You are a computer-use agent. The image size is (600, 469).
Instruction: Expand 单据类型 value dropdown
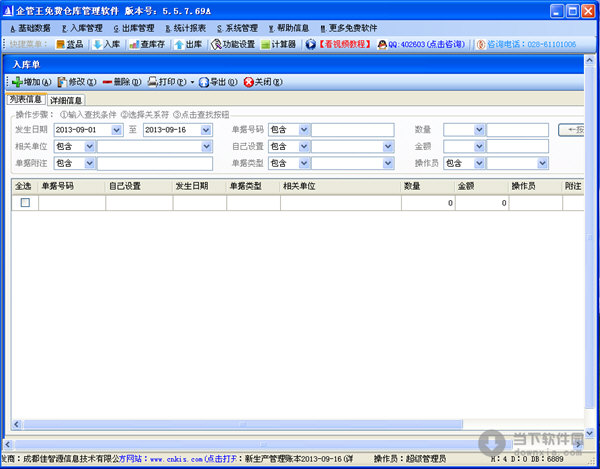coord(388,163)
